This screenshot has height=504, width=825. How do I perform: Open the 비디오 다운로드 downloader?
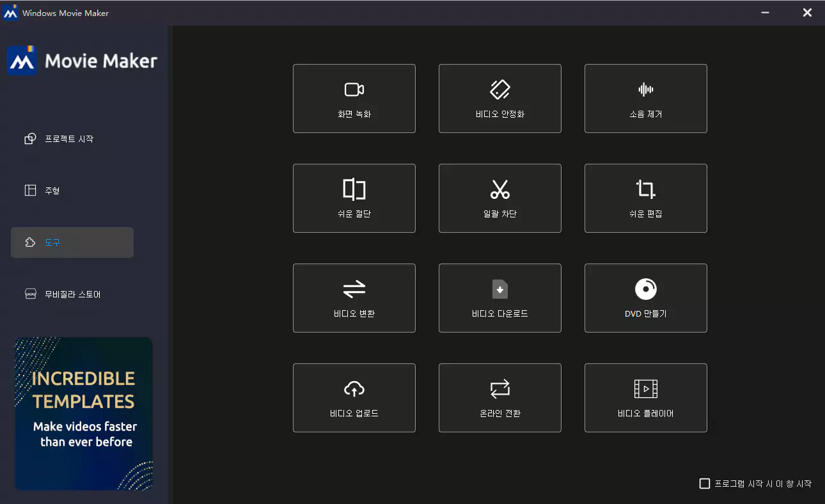(500, 298)
